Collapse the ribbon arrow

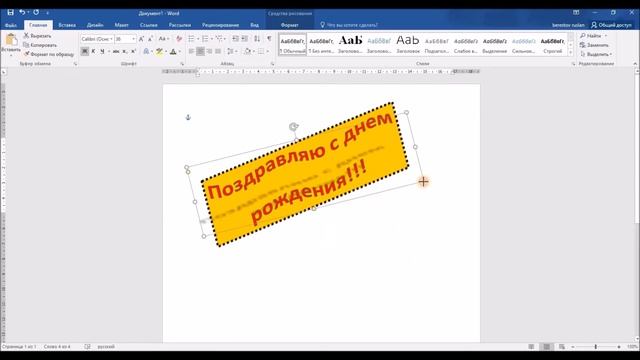(635, 64)
